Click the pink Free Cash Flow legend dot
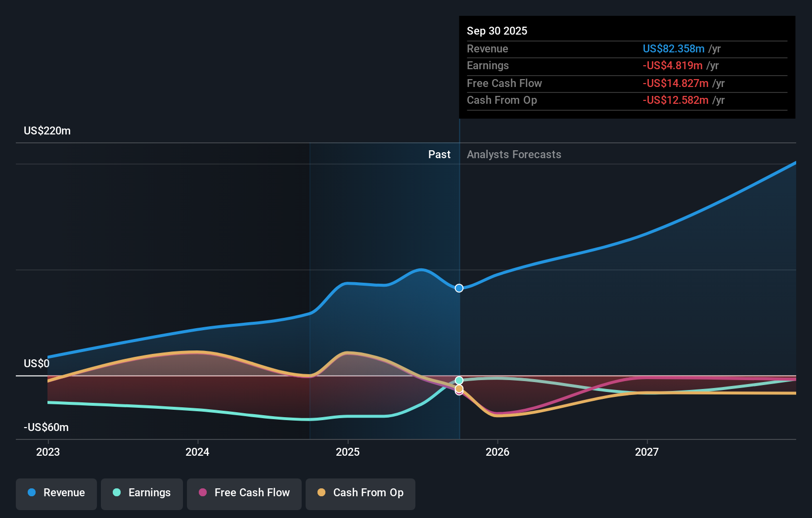The width and height of the screenshot is (812, 518). (203, 493)
